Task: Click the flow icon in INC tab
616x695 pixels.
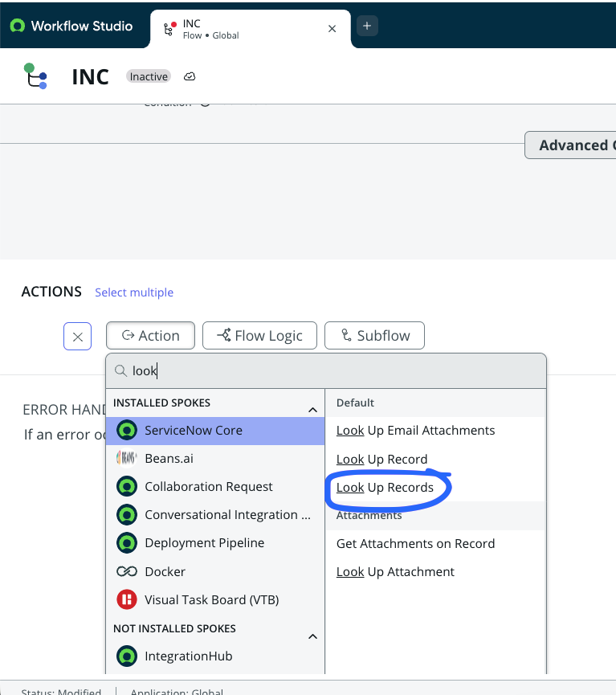Action: pyautogui.click(x=169, y=28)
